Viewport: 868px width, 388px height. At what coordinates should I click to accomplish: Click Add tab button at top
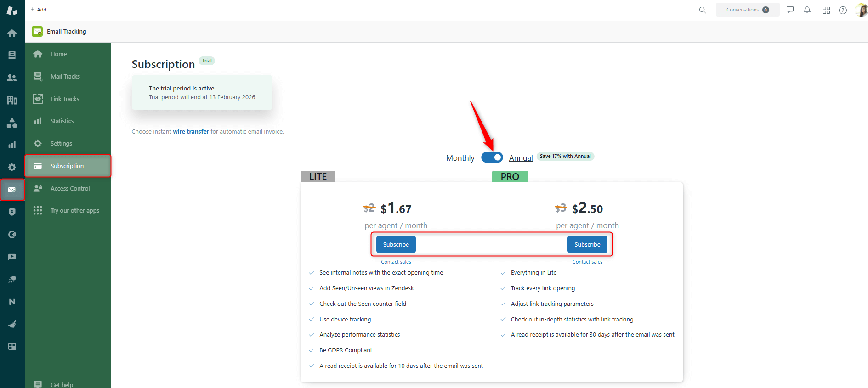pyautogui.click(x=39, y=10)
